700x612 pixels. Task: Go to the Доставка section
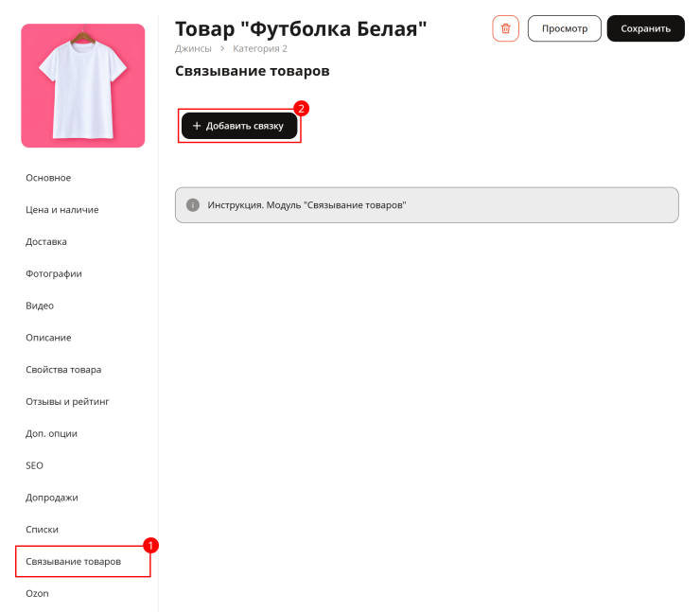coord(46,242)
